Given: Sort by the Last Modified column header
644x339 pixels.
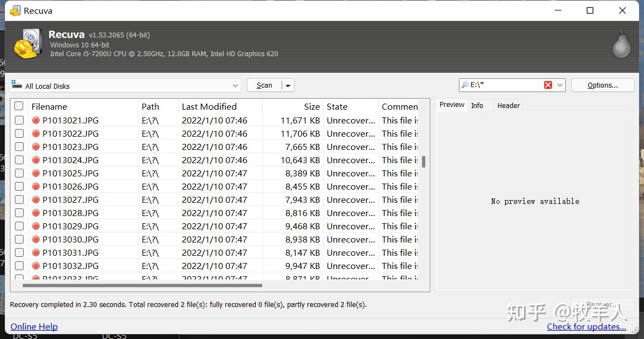Looking at the screenshot, I should 220,106.
